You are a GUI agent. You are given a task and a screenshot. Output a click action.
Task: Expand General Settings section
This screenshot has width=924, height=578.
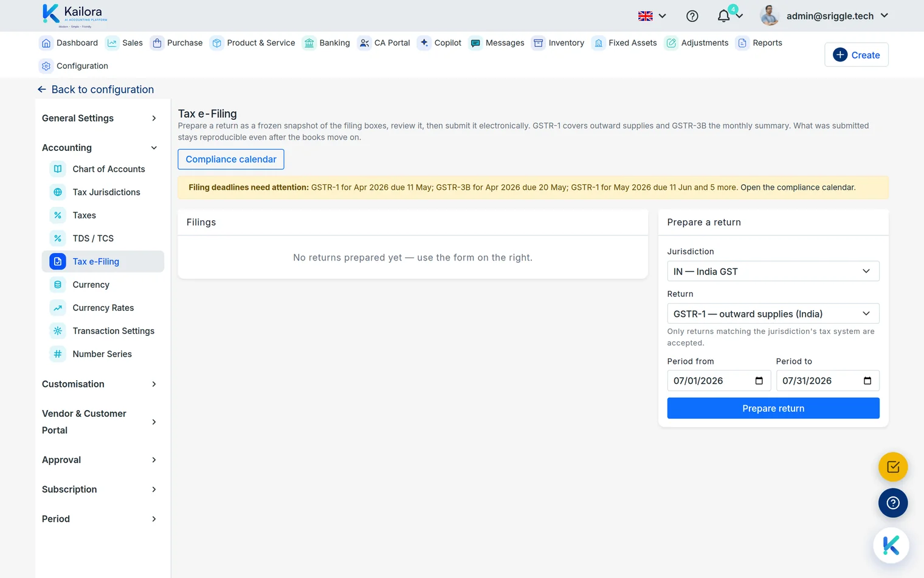tap(99, 118)
